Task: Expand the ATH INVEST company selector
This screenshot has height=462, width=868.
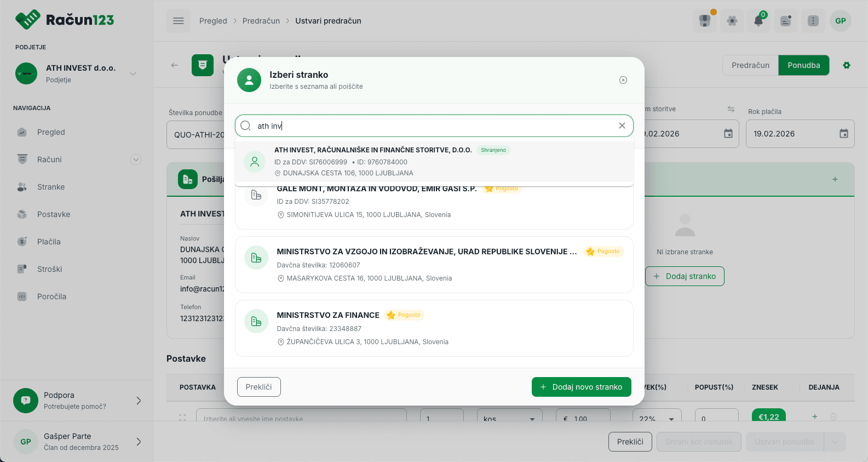Action: 133,73
